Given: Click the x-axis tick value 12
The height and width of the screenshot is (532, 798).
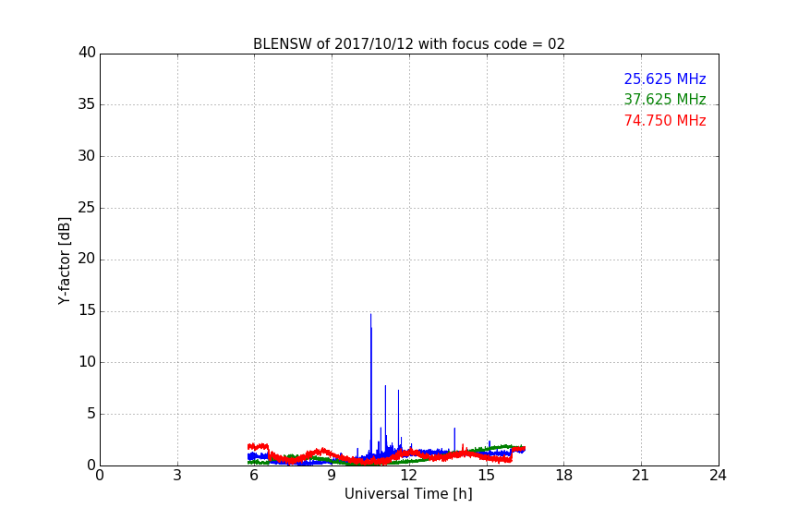Looking at the screenshot, I should (x=408, y=476).
